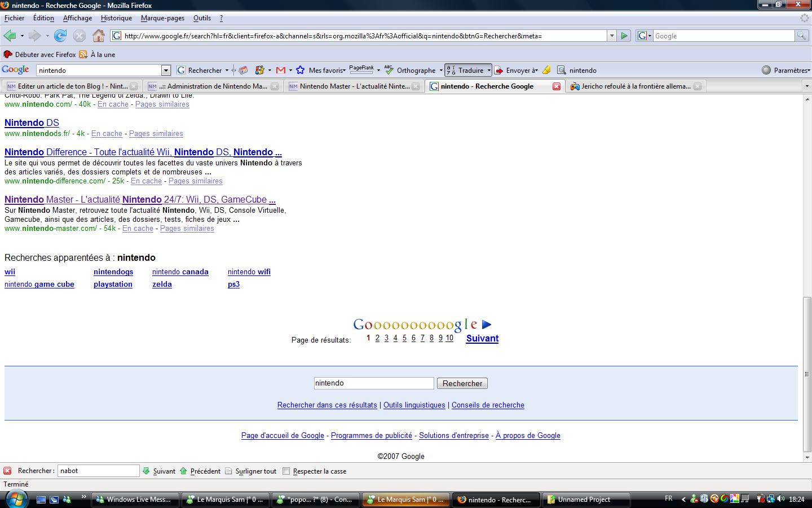Go back with the green Back arrow

(10, 36)
